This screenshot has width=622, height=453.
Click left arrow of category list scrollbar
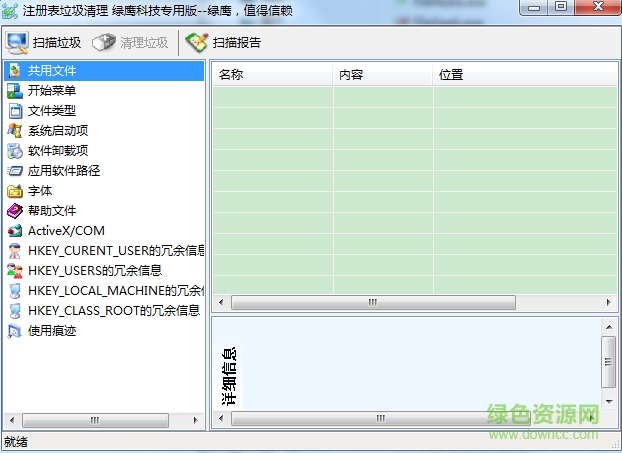pyautogui.click(x=12, y=420)
